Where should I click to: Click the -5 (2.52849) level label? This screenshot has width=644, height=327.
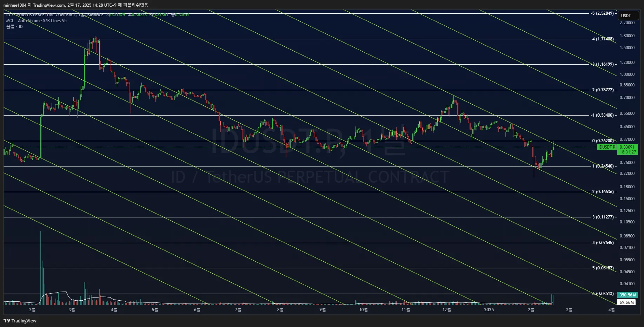[603, 13]
